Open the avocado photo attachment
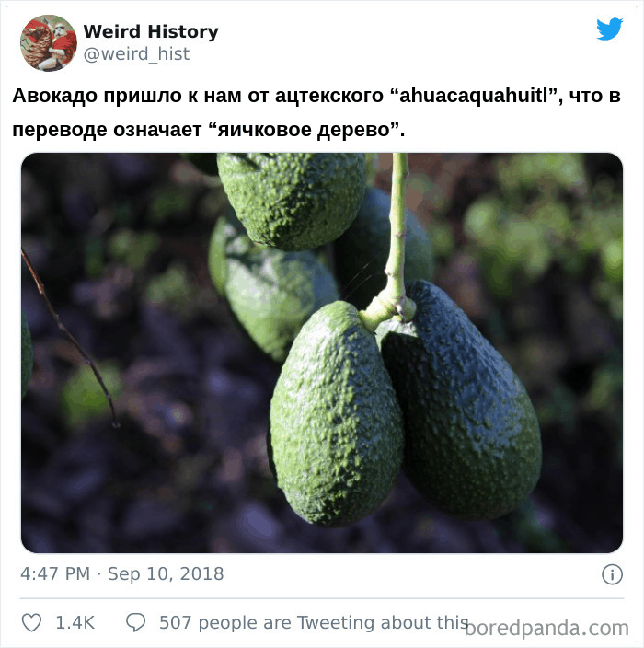Screen dimensions: 644x648 click(x=322, y=353)
